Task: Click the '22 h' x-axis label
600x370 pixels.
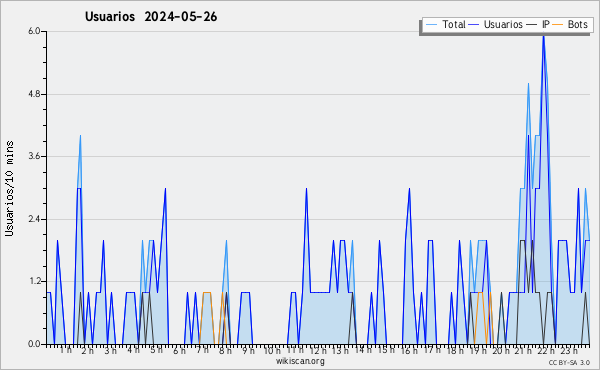Action: 546,350
